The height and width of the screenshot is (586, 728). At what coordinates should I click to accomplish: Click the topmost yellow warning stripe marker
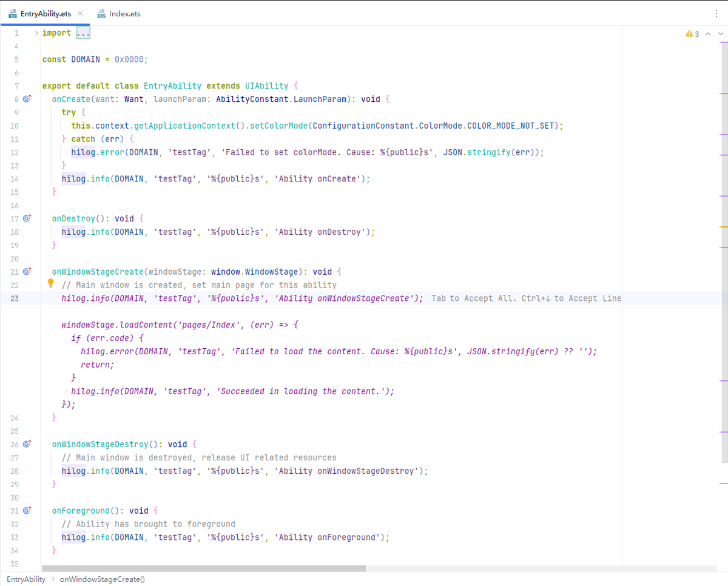point(723,94)
